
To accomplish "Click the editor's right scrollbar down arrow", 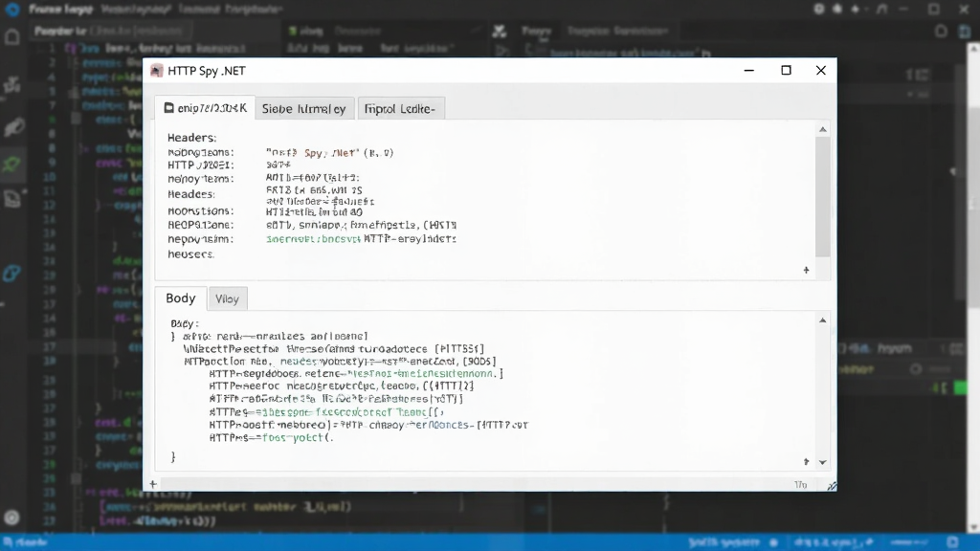I will tap(973, 528).
